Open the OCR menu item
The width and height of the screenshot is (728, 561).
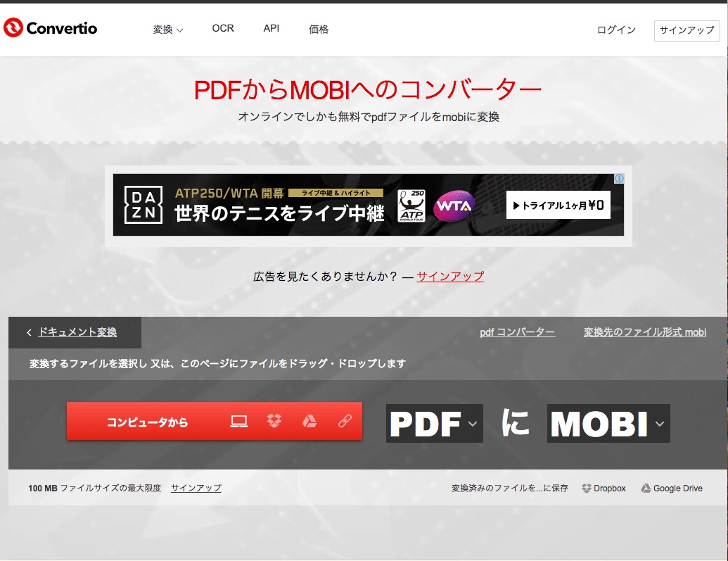pyautogui.click(x=223, y=29)
